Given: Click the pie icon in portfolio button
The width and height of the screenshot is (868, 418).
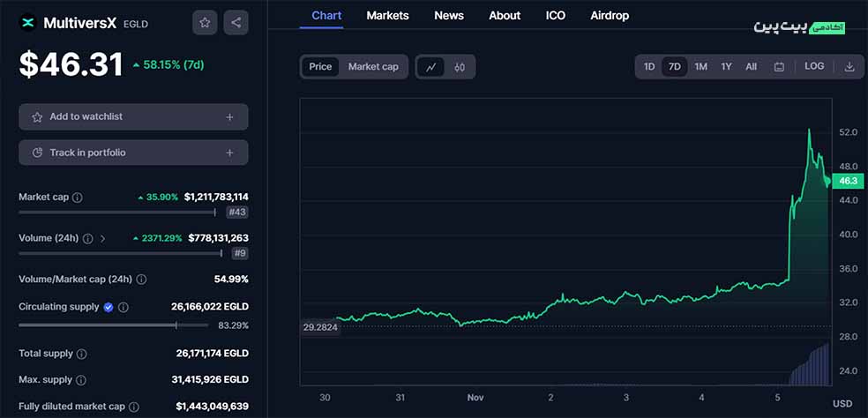Looking at the screenshot, I should (x=37, y=153).
